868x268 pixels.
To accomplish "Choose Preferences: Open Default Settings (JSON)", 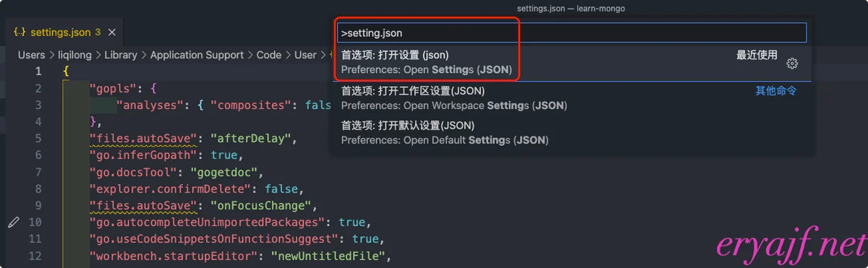I will 572,132.
